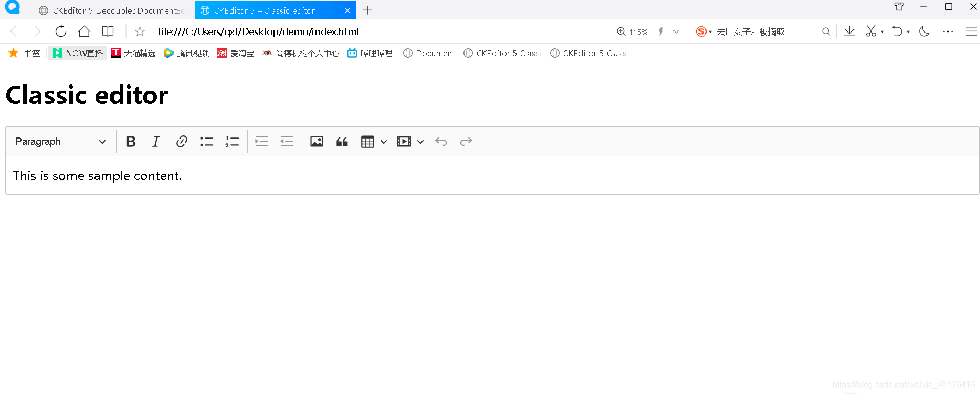
Task: Click the browser logo in top-left corner
Action: [12, 7]
